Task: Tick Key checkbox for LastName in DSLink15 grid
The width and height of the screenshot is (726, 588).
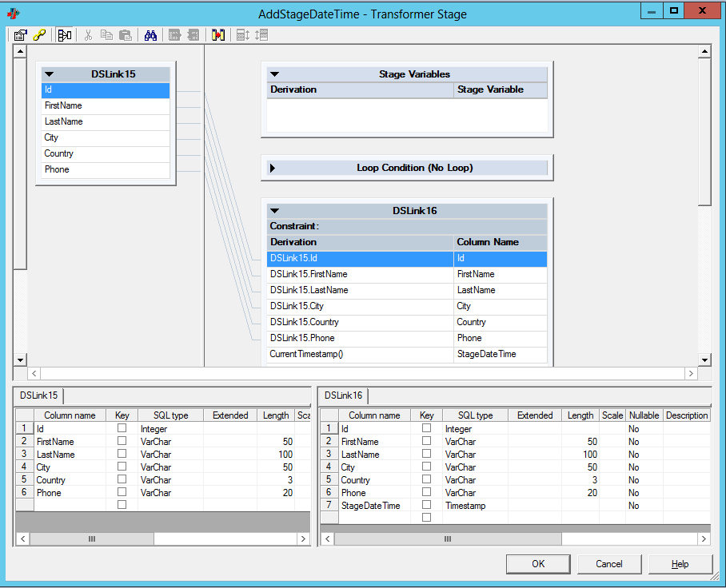Action: [x=122, y=454]
